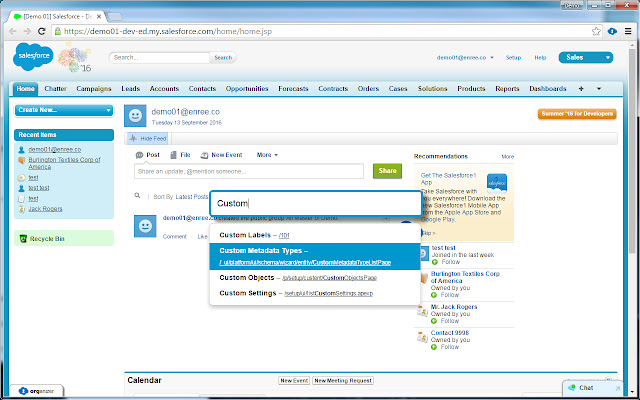Choose the Post feed option
The height and width of the screenshot is (400, 640).
(x=147, y=155)
